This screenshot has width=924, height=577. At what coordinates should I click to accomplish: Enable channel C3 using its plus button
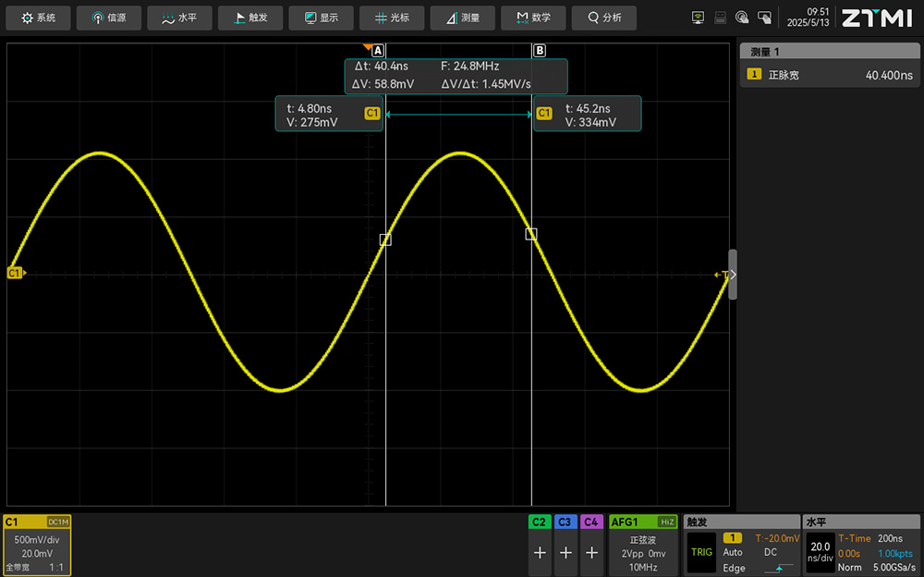tap(565, 552)
